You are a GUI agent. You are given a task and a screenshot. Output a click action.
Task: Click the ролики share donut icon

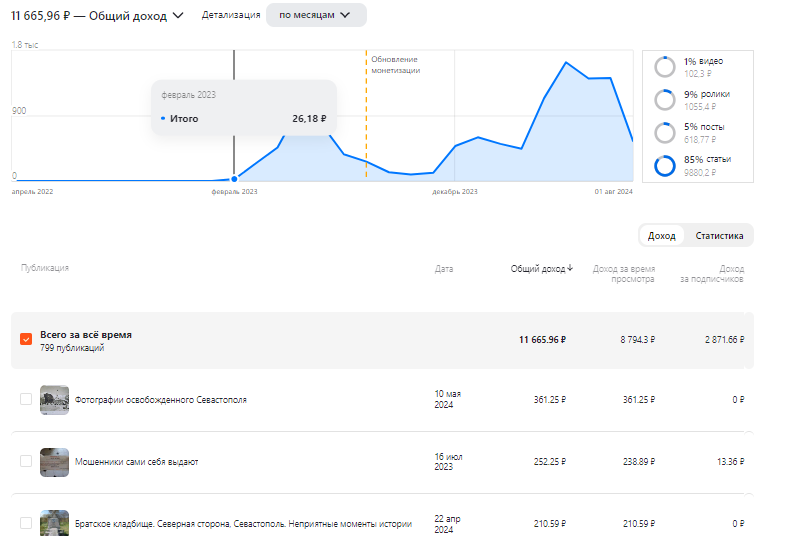[664, 100]
